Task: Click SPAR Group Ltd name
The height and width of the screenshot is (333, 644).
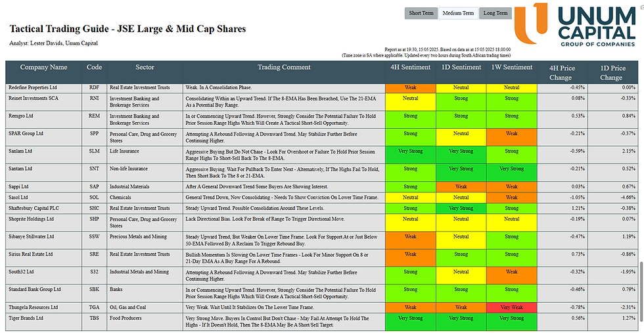Action: [26, 134]
